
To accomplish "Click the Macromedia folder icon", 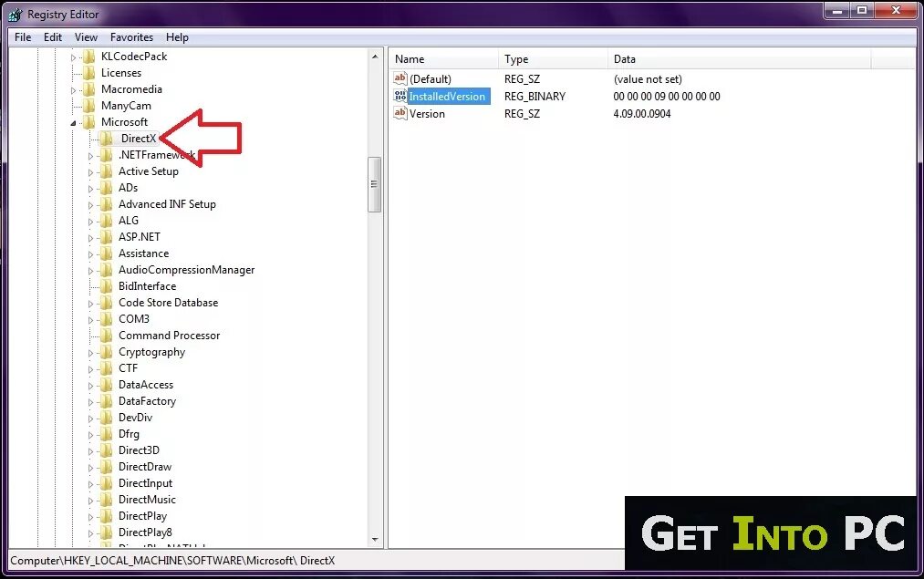I will (x=89, y=89).
